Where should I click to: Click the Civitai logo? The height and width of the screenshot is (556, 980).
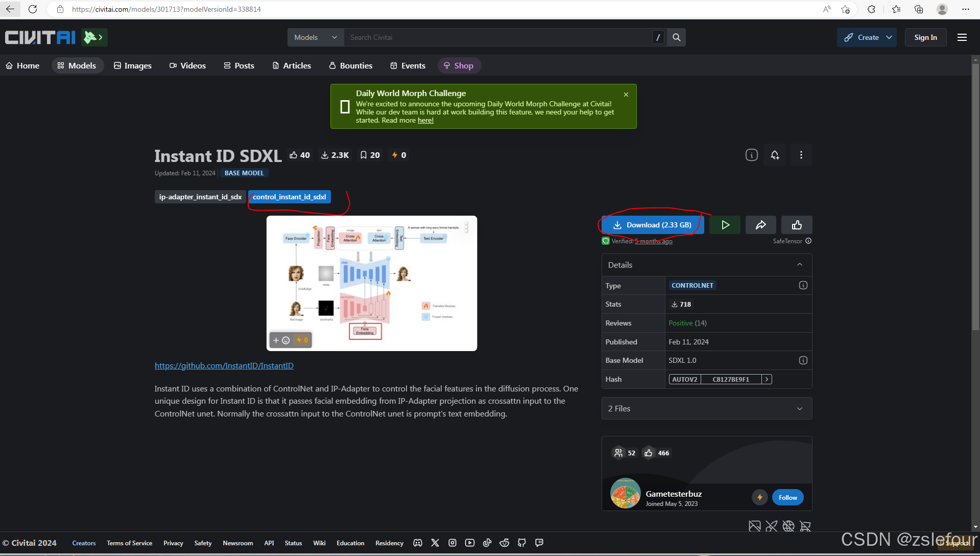(40, 37)
